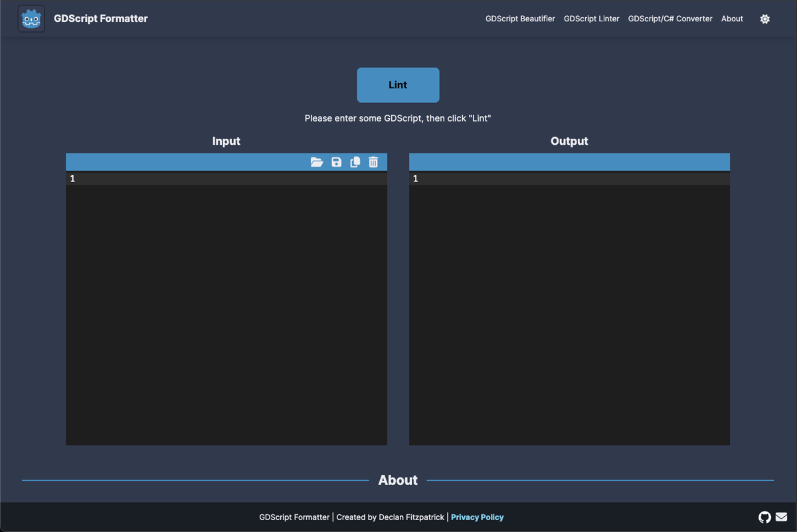This screenshot has height=532, width=797.
Task: Visit the GitHub repository via the footer icon
Action: coord(764,517)
